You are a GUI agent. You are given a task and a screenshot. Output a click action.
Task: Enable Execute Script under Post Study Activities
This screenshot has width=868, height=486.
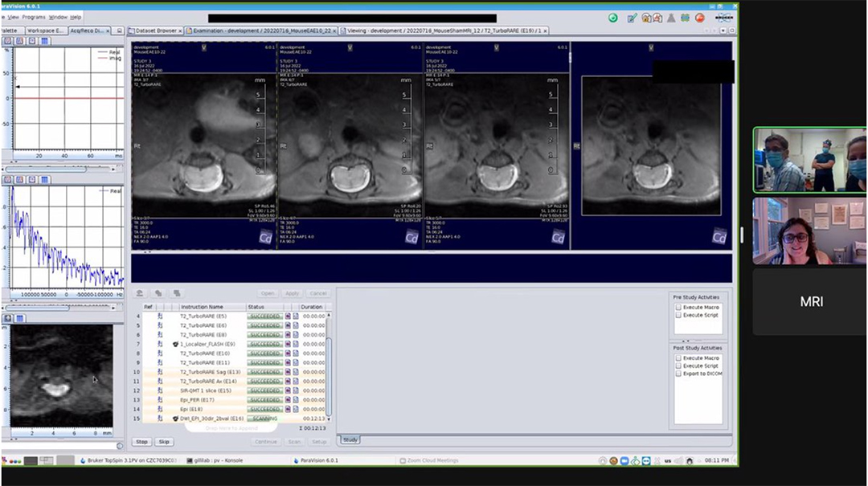[x=679, y=366]
